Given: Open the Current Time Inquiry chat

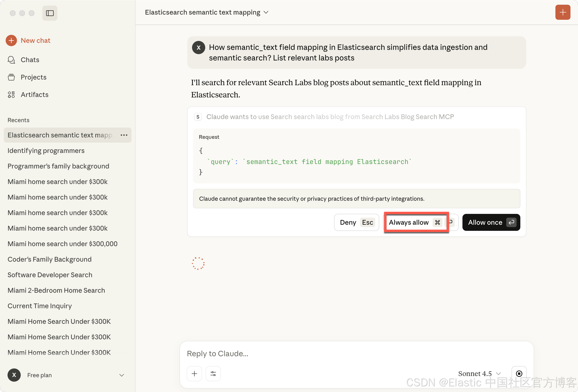Looking at the screenshot, I should click(40, 306).
